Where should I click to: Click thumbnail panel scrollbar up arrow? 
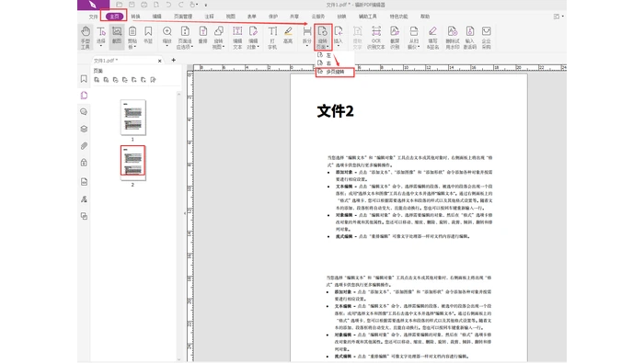pos(178,95)
